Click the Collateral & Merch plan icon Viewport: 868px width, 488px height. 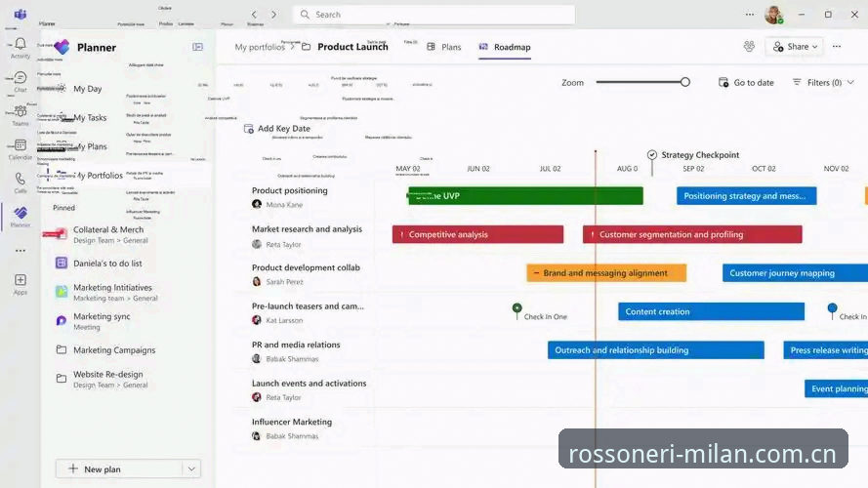tap(61, 234)
